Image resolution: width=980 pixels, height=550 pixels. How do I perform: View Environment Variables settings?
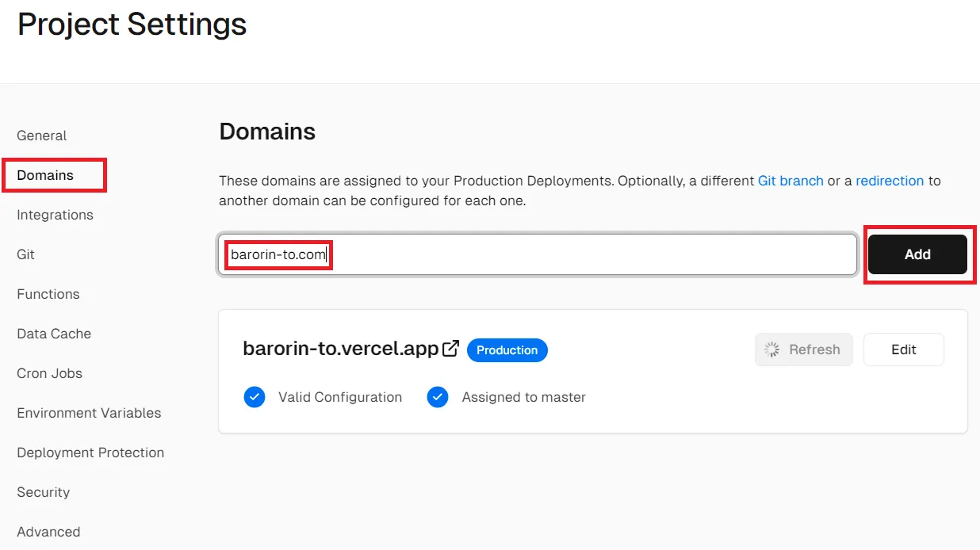[x=89, y=413]
